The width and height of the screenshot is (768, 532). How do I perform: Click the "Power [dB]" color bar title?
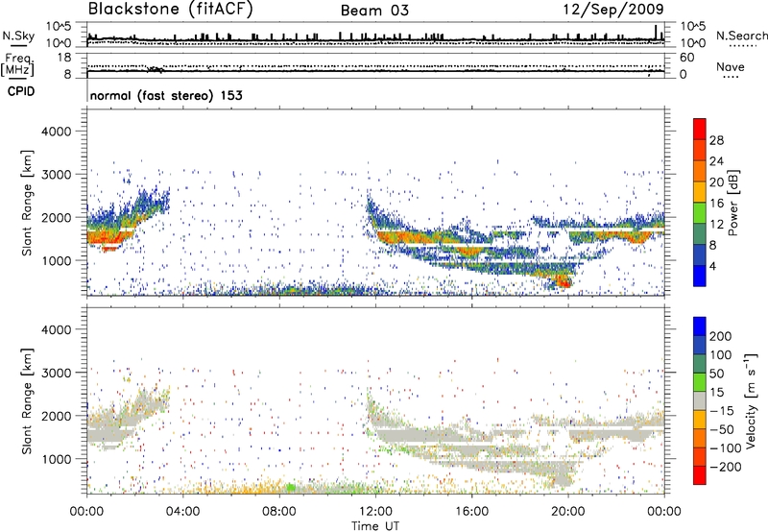click(x=732, y=203)
